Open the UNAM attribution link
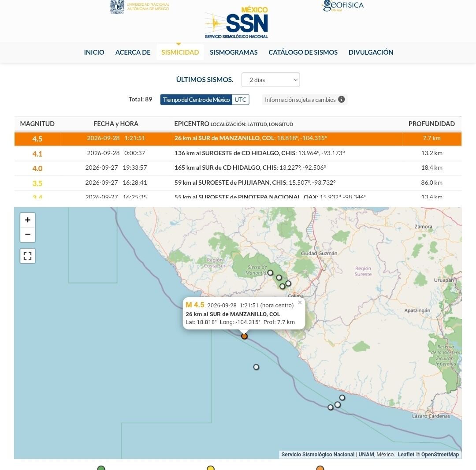Screen dimensions: 476x470 coord(366,454)
